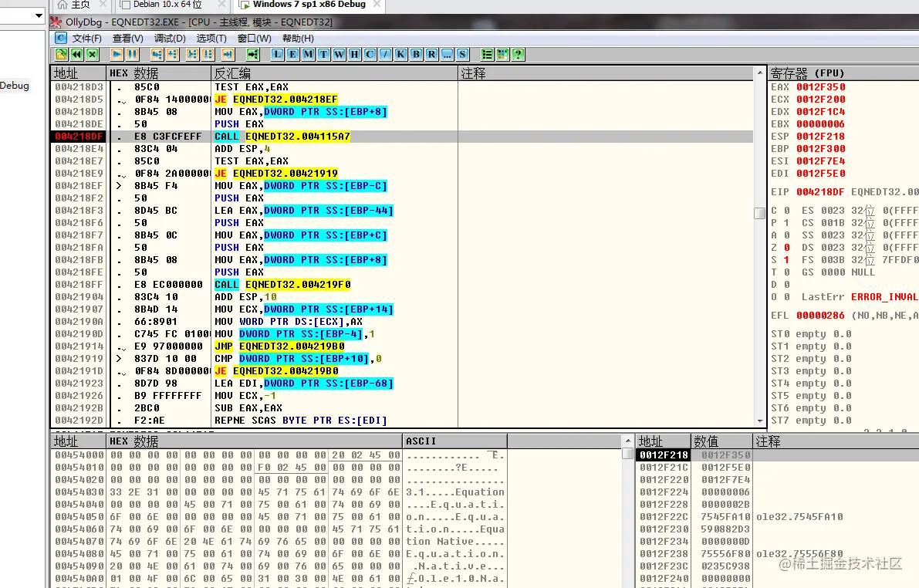919x588 pixels.
Task: Open the 调试(D) debug menu
Action: tap(170, 38)
